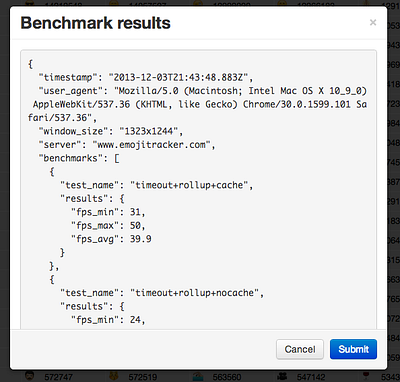Viewport: 400px width, 382px height.
Task: Click the movie camera emoji beside 547142
Action: pyautogui.click(x=282, y=375)
